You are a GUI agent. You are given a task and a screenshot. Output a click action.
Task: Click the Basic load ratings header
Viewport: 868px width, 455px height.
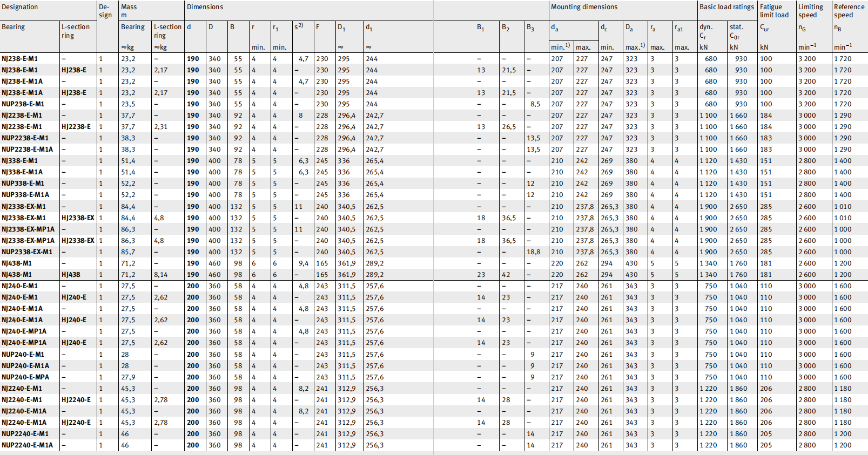pyautogui.click(x=726, y=7)
